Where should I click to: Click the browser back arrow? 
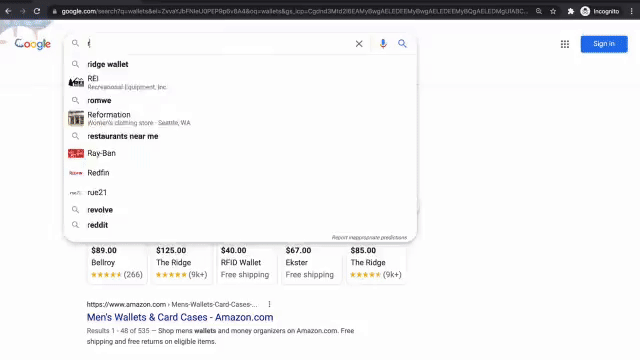8,11
